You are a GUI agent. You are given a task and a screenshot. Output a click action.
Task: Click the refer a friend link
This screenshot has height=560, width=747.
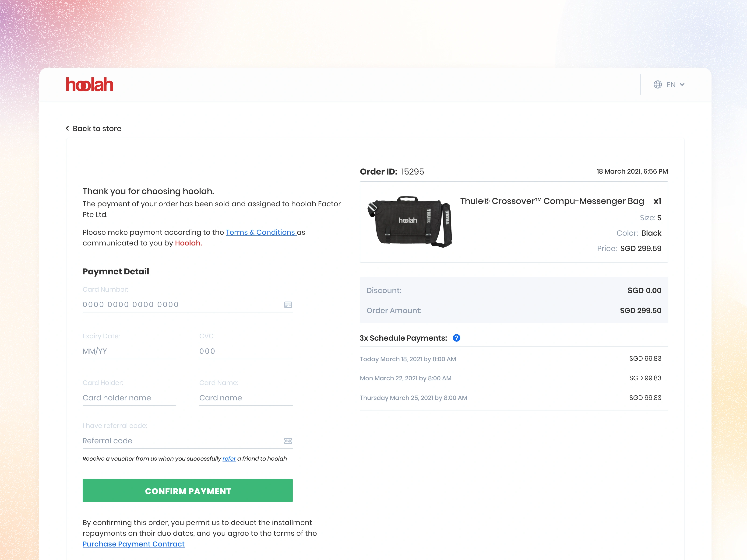[229, 458]
